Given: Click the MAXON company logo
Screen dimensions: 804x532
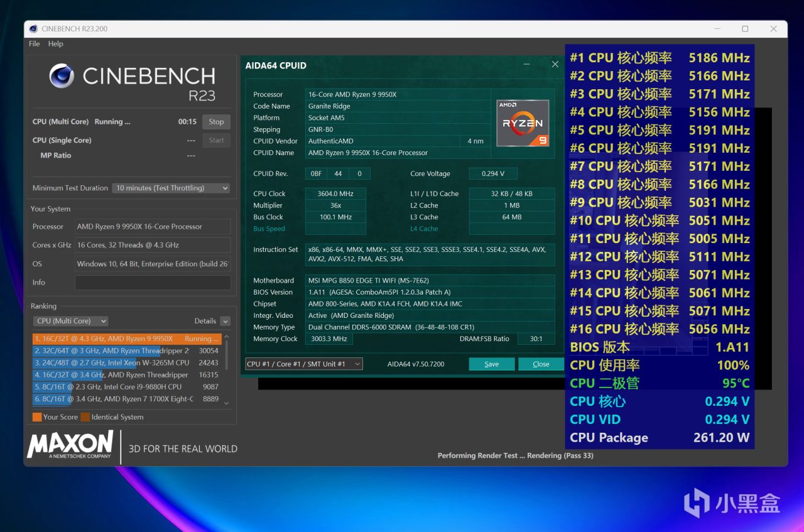Looking at the screenshot, I should point(70,445).
